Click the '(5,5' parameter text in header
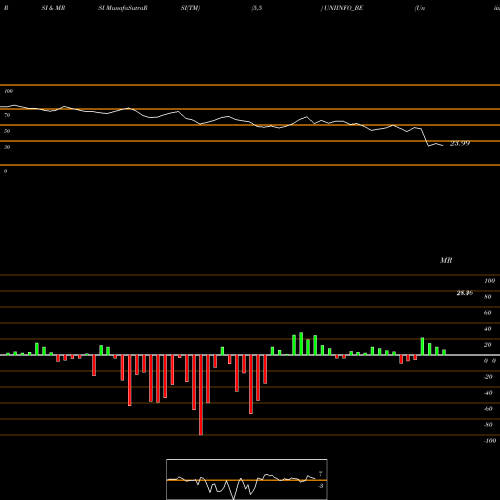Image resolution: width=500 pixels, height=500 pixels. click(257, 8)
